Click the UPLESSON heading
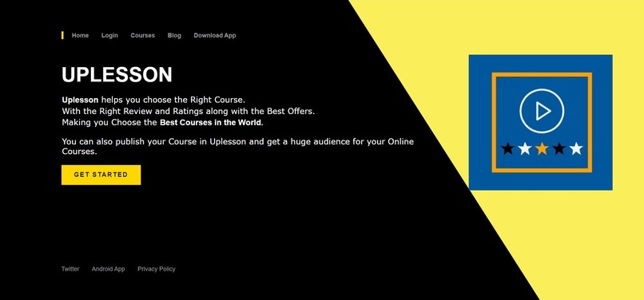The width and height of the screenshot is (644, 300). 117,75
